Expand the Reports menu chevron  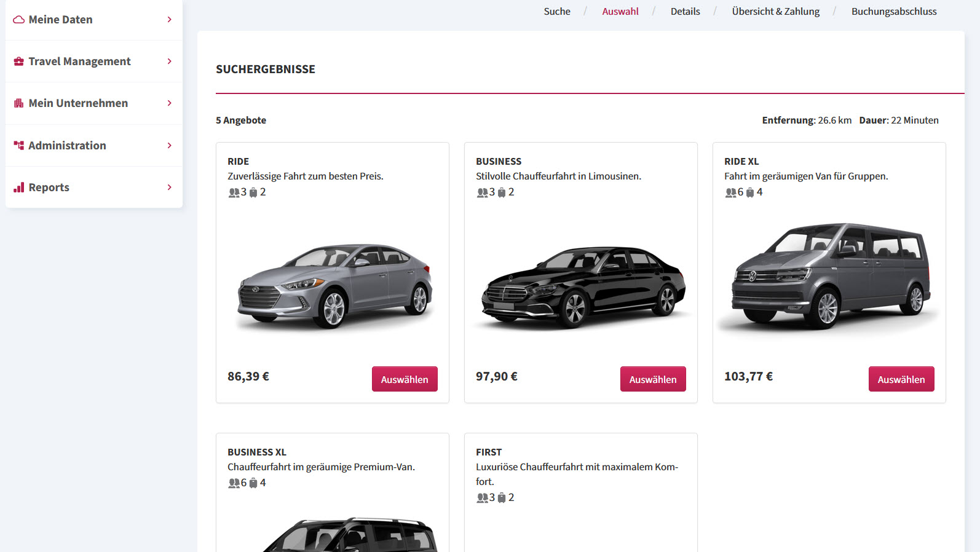[169, 187]
